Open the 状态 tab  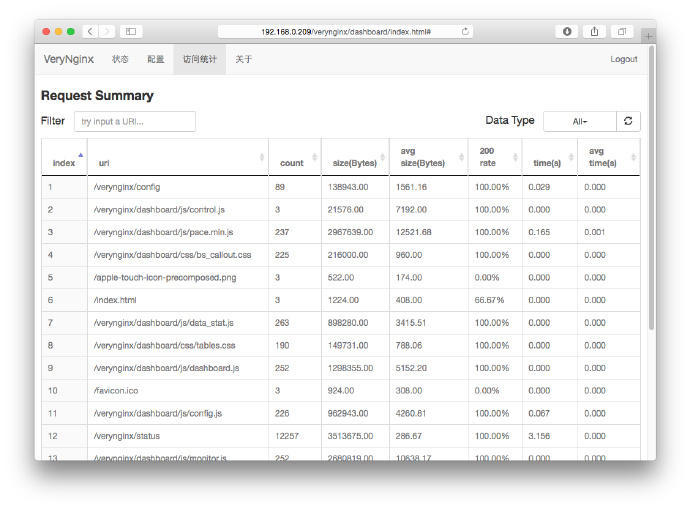coord(120,59)
